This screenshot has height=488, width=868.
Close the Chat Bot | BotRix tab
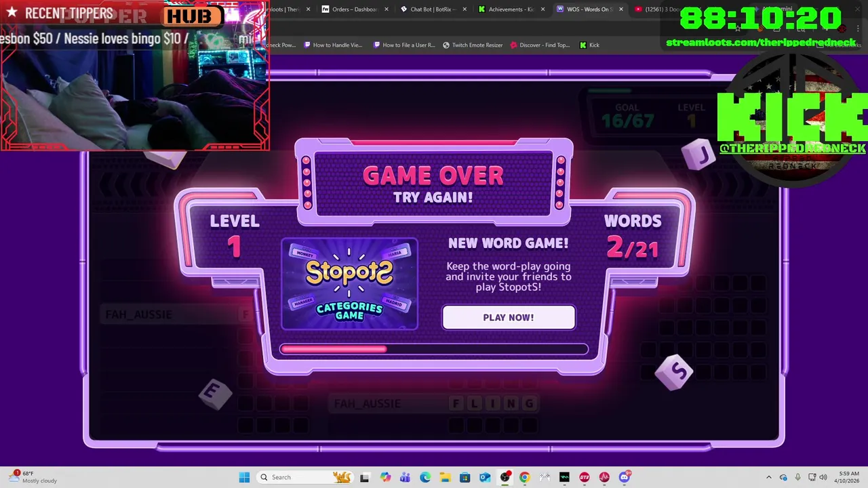[x=465, y=9]
